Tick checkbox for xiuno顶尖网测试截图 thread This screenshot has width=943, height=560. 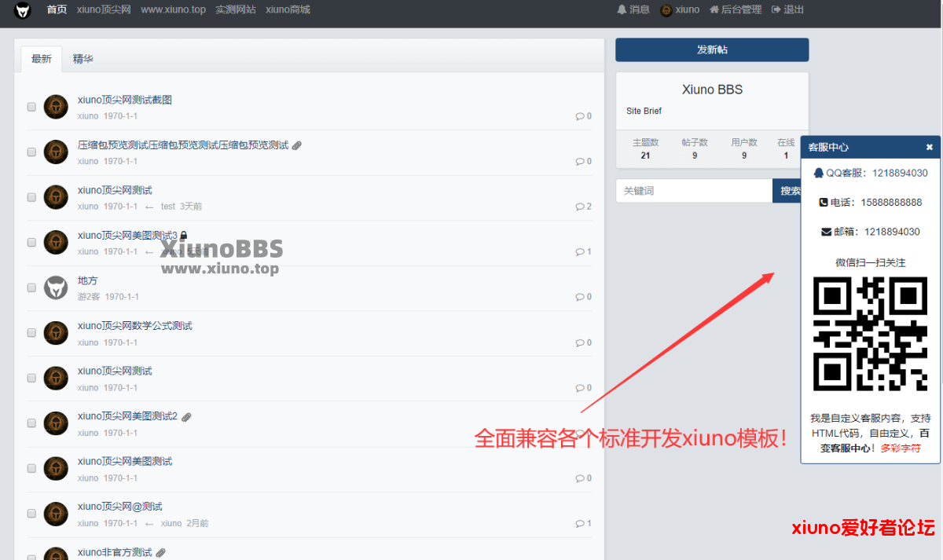(32, 107)
